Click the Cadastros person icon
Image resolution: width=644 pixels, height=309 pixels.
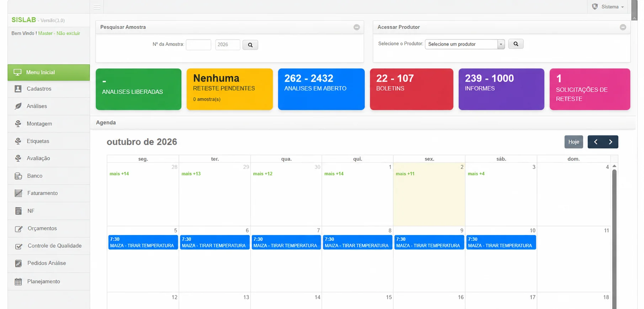tap(18, 89)
